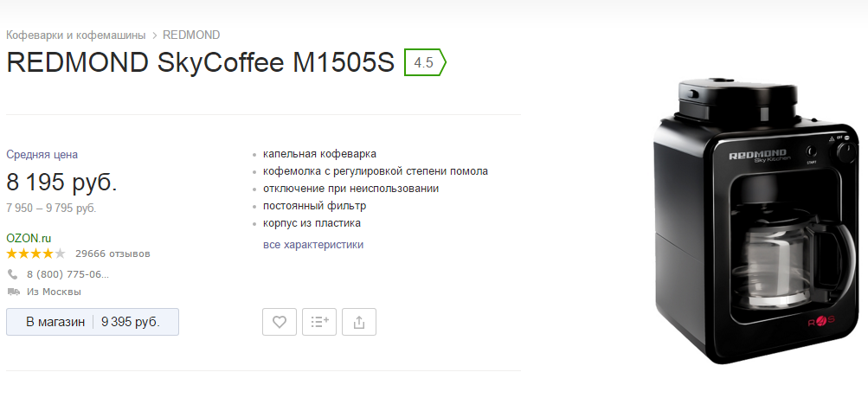868x398 pixels.
Task: Click the delivery truck icon
Action: [13, 292]
